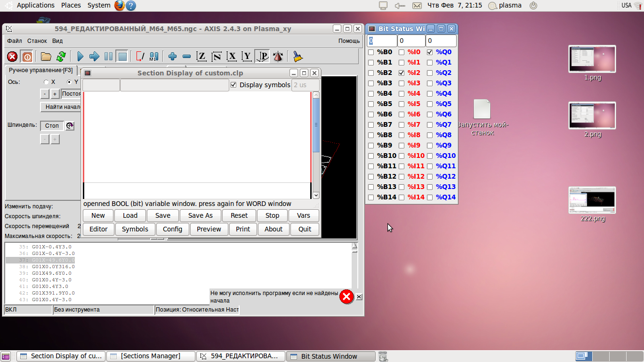644x362 pixels.
Task: Open the help icon in top panel
Action: (131, 6)
